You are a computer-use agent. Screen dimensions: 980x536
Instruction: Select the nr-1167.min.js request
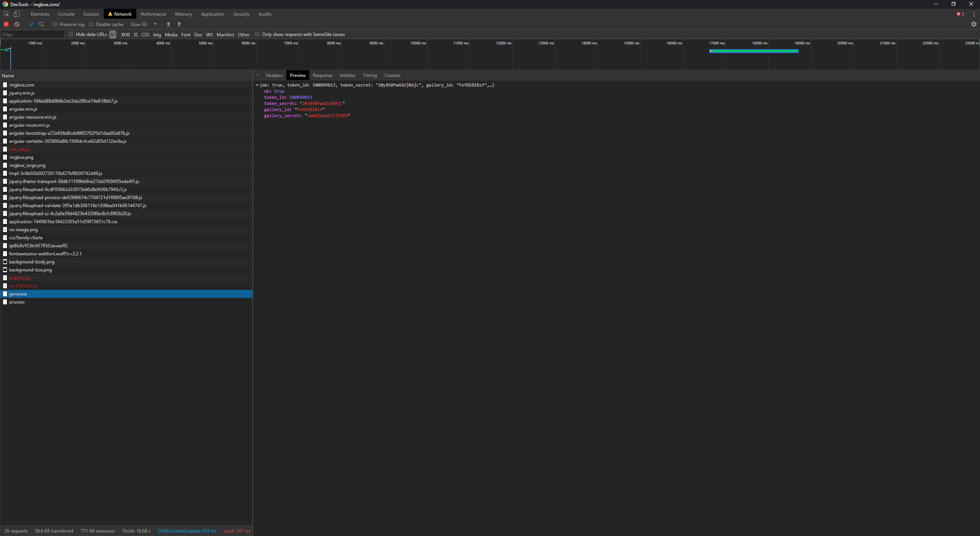pos(126,286)
